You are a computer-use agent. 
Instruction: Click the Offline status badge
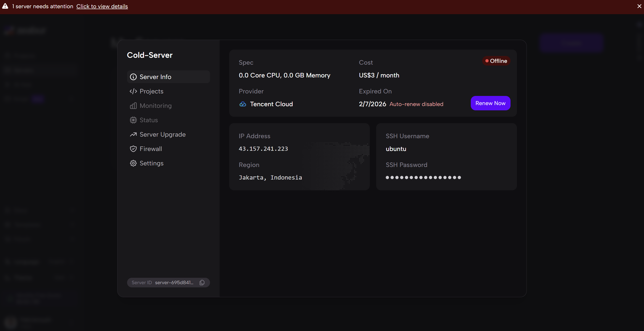496,61
